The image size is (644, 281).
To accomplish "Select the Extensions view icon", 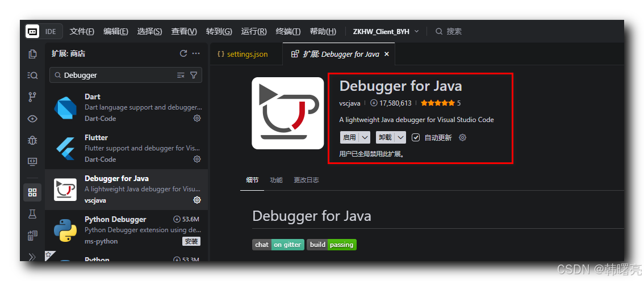I will [x=32, y=192].
